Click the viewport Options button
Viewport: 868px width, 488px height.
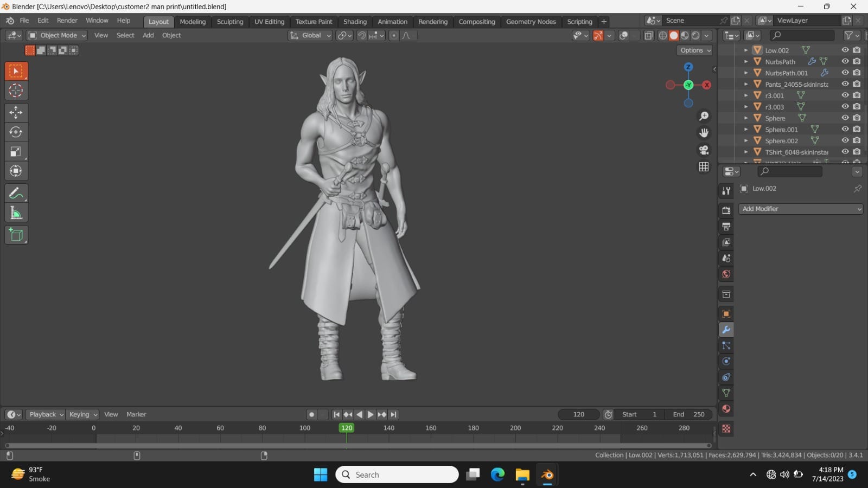pyautogui.click(x=695, y=50)
